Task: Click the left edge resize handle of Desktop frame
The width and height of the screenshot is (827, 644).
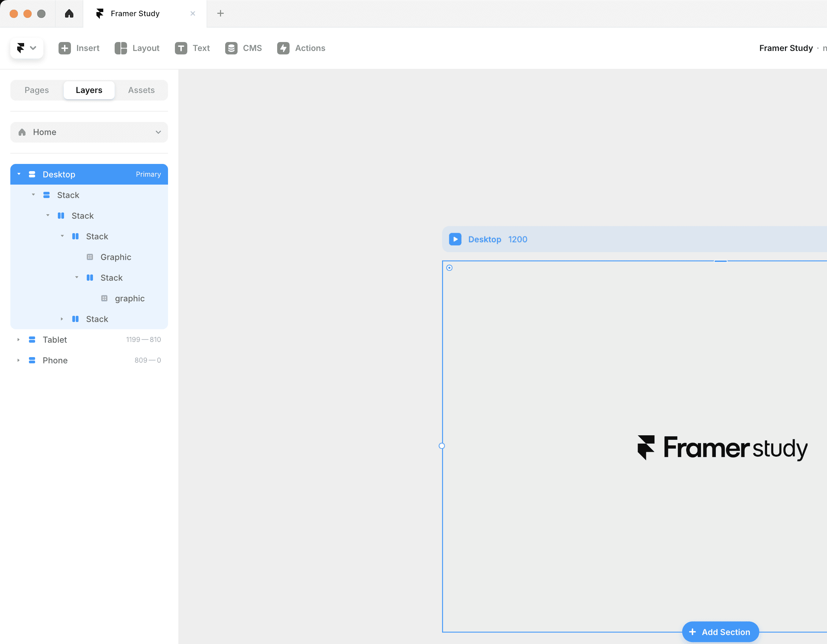Action: (441, 446)
